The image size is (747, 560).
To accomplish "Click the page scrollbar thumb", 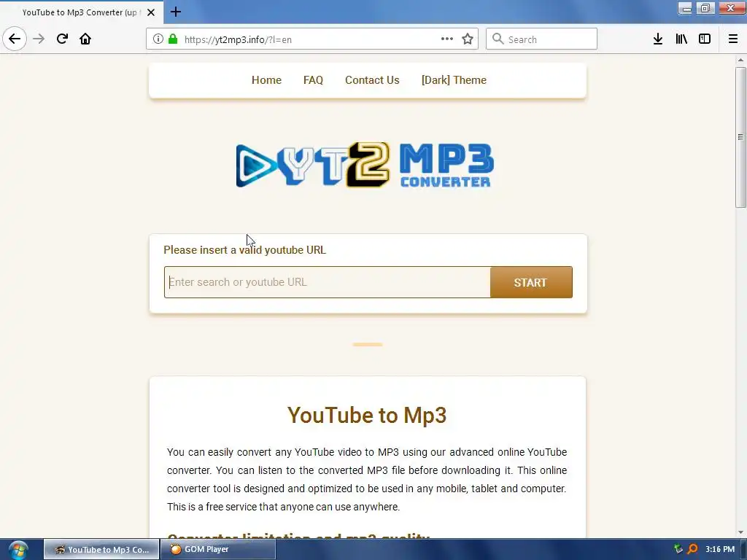I will click(x=740, y=137).
